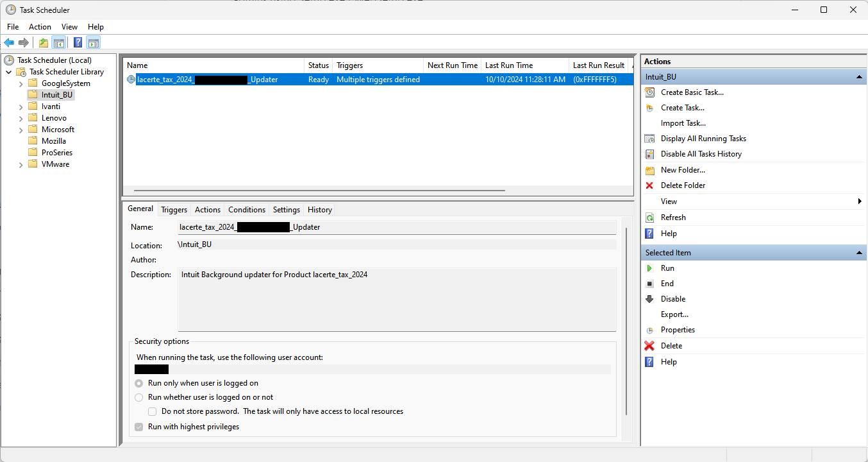Click Help icon under Selected Item
This screenshot has height=462, width=868.
pyautogui.click(x=649, y=362)
